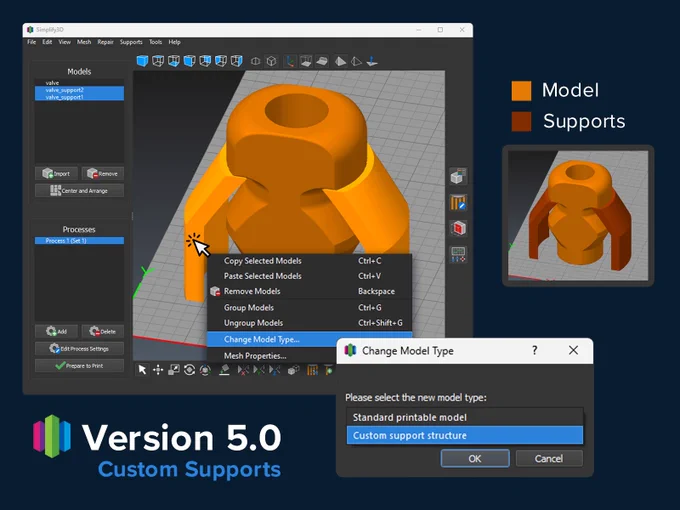Toggle the XYZ coordinate axes display icon
Image resolution: width=680 pixels, height=510 pixels.
click(290, 62)
